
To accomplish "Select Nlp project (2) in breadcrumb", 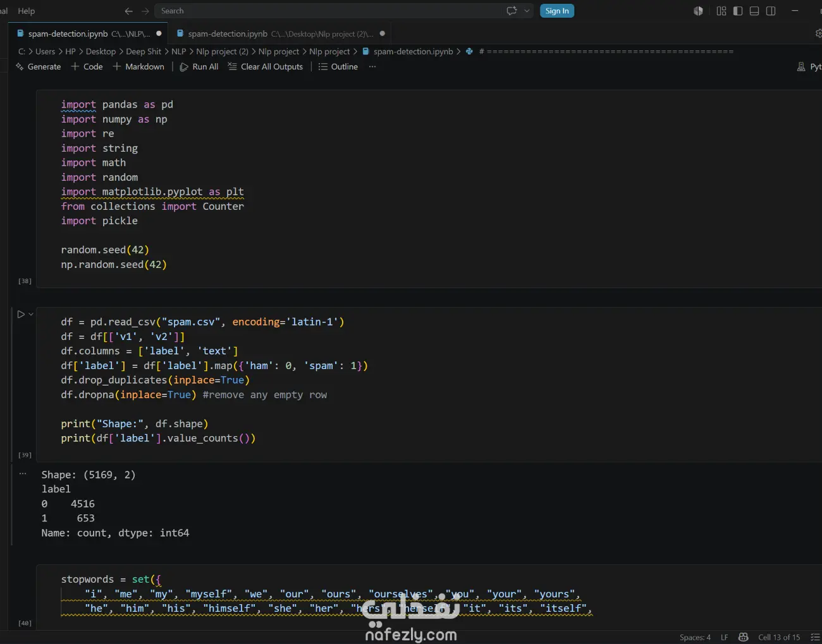I will pyautogui.click(x=222, y=51).
